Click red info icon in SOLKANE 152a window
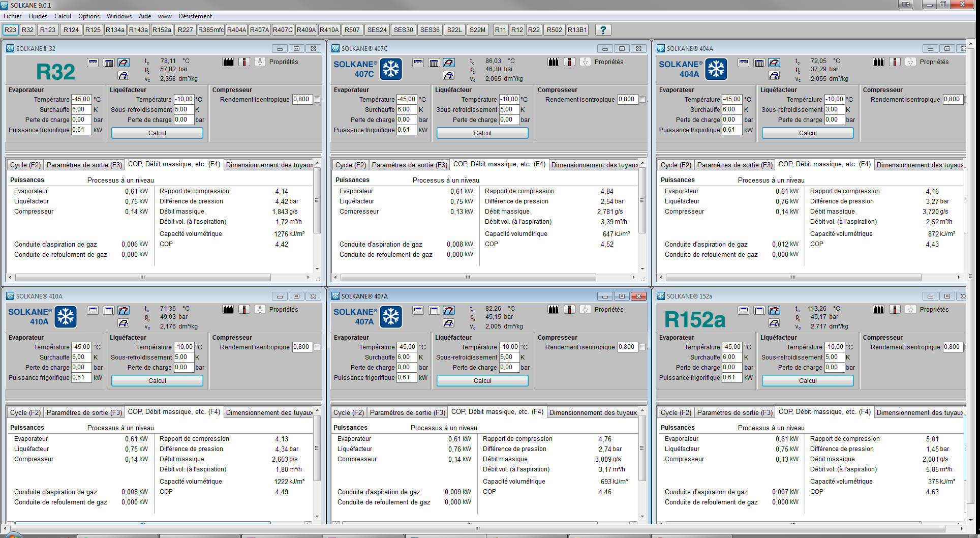The width and height of the screenshot is (980, 538). [895, 310]
